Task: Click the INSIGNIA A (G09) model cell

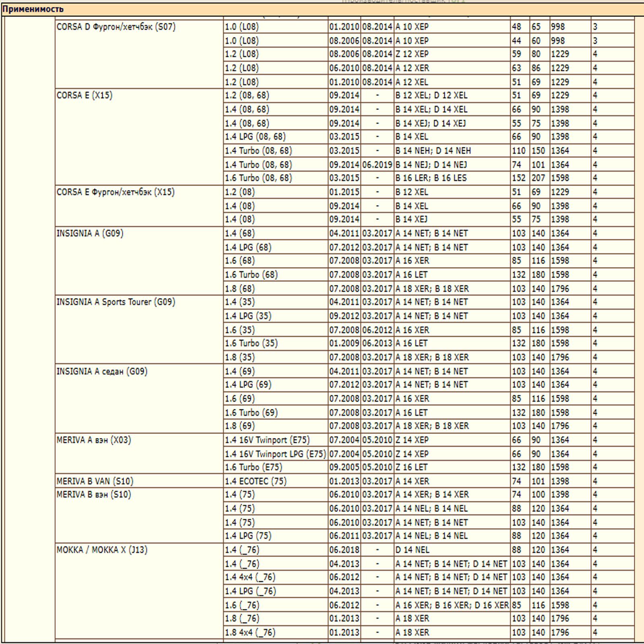Action: tap(90, 233)
